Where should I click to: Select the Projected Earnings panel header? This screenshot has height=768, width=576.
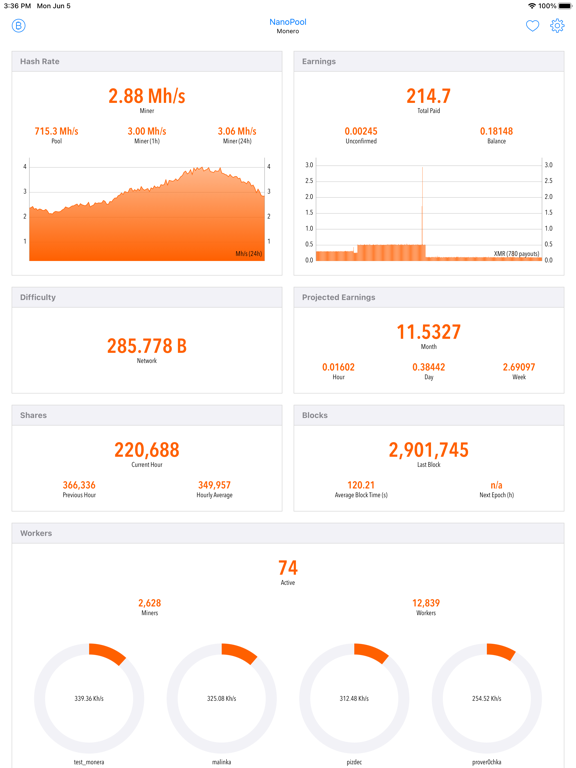coord(429,297)
